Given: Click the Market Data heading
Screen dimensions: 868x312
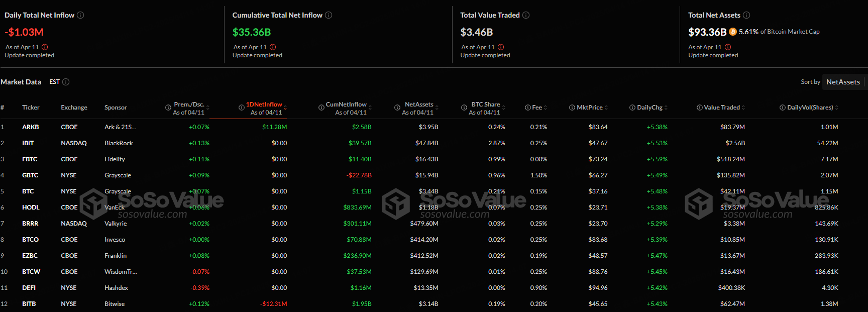Looking at the screenshot, I should (21, 82).
